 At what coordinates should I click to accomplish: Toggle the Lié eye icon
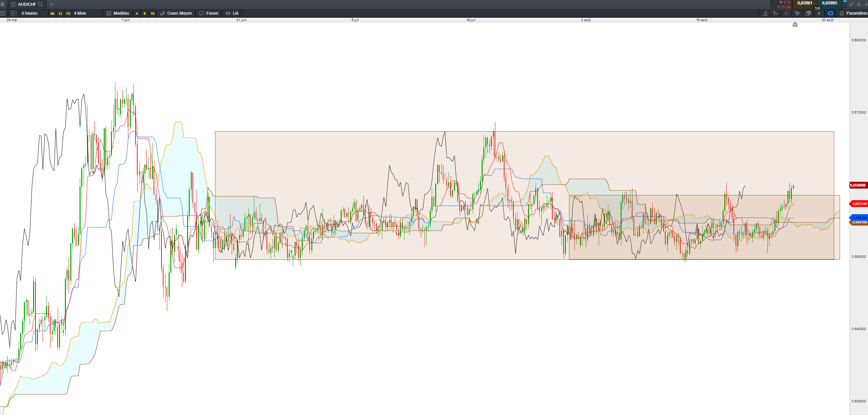click(x=228, y=13)
